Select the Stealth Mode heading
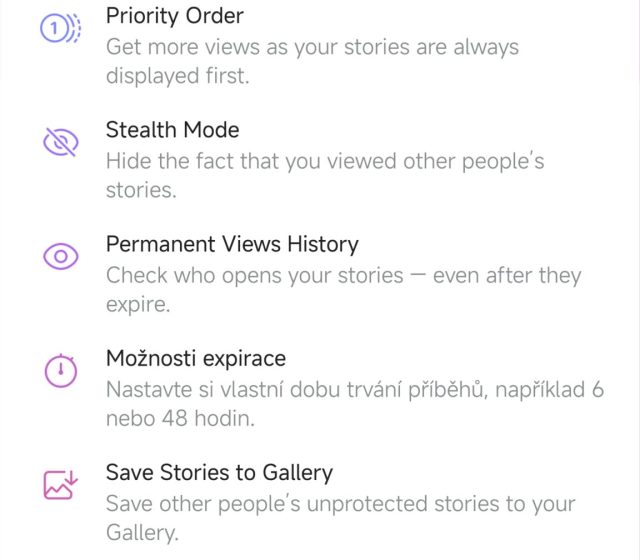This screenshot has height=560, width=640. click(x=172, y=130)
